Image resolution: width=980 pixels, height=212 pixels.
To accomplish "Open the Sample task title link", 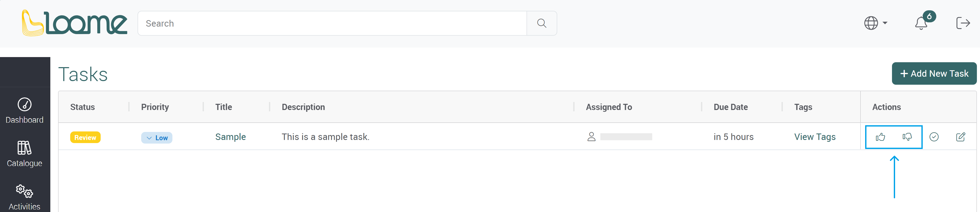I will pos(230,137).
